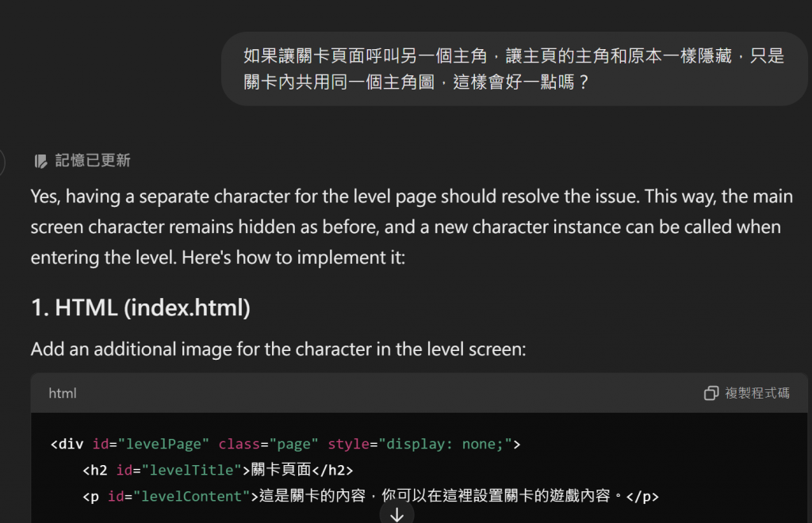
Task: Click the copy code clipboard icon
Action: tap(711, 393)
